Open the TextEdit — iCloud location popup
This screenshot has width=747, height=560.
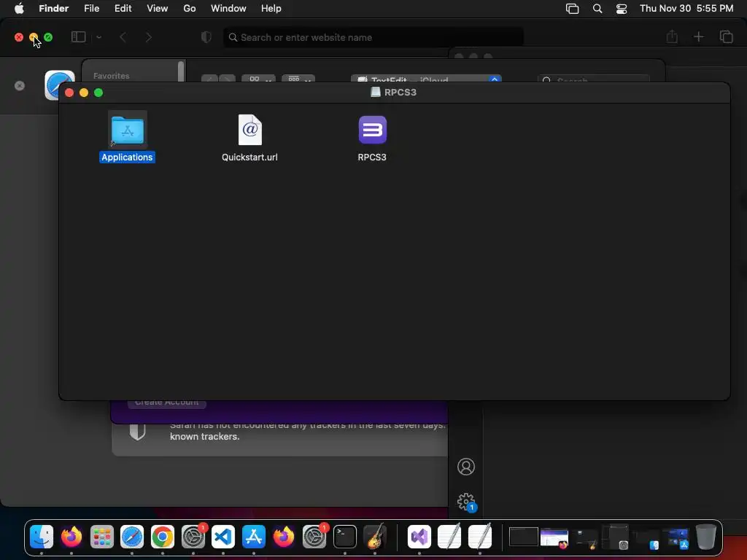coord(426,79)
